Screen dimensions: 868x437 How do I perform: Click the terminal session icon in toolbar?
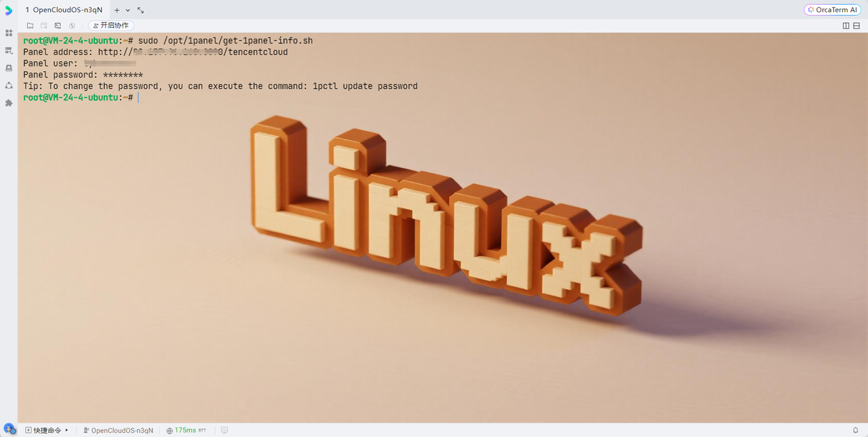pyautogui.click(x=58, y=26)
